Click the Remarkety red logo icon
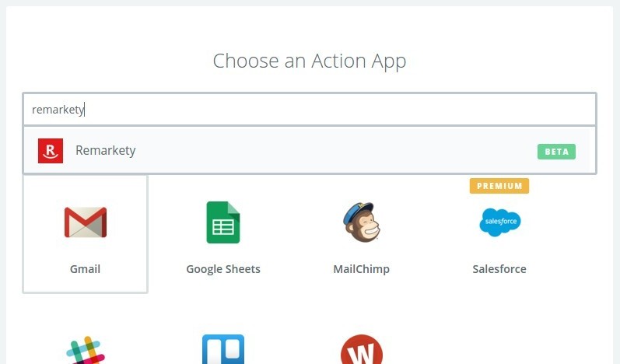 [51, 151]
